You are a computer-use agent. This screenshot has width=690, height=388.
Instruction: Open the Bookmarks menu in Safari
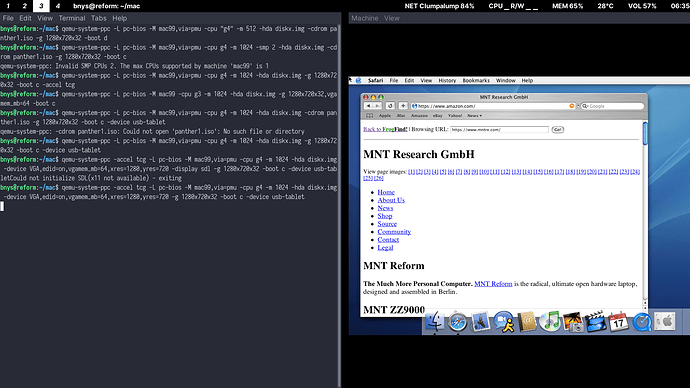[x=476, y=81]
